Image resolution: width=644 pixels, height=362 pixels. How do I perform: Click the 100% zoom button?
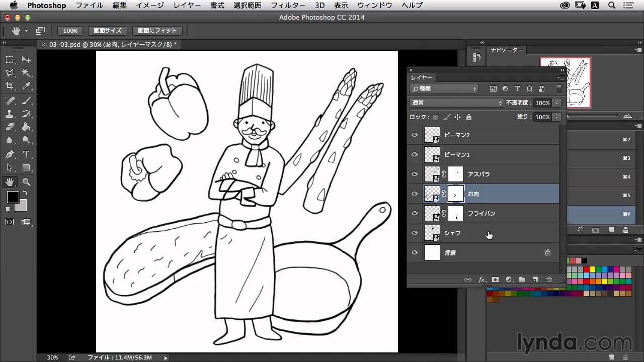pyautogui.click(x=70, y=31)
